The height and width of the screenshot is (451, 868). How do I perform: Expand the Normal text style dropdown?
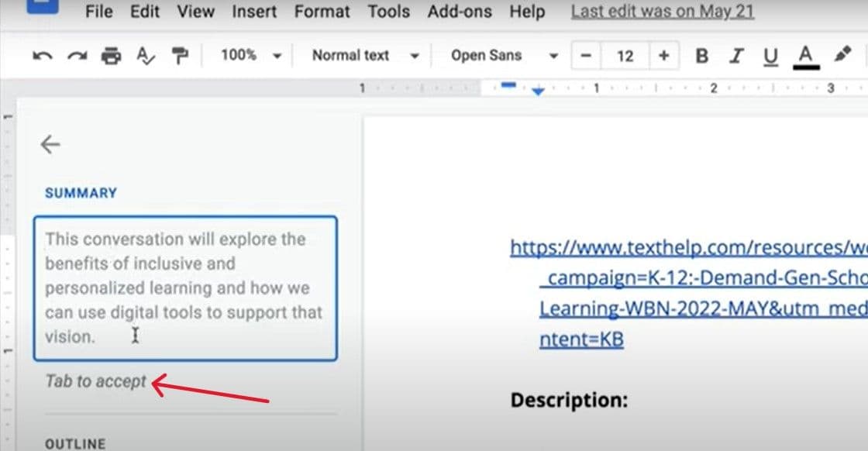pyautogui.click(x=365, y=56)
